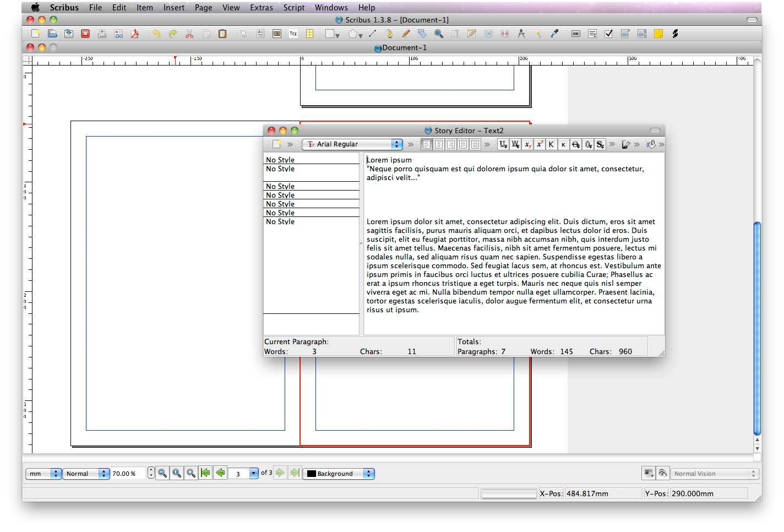
Task: Open the page number dropdown
Action: pos(243,474)
